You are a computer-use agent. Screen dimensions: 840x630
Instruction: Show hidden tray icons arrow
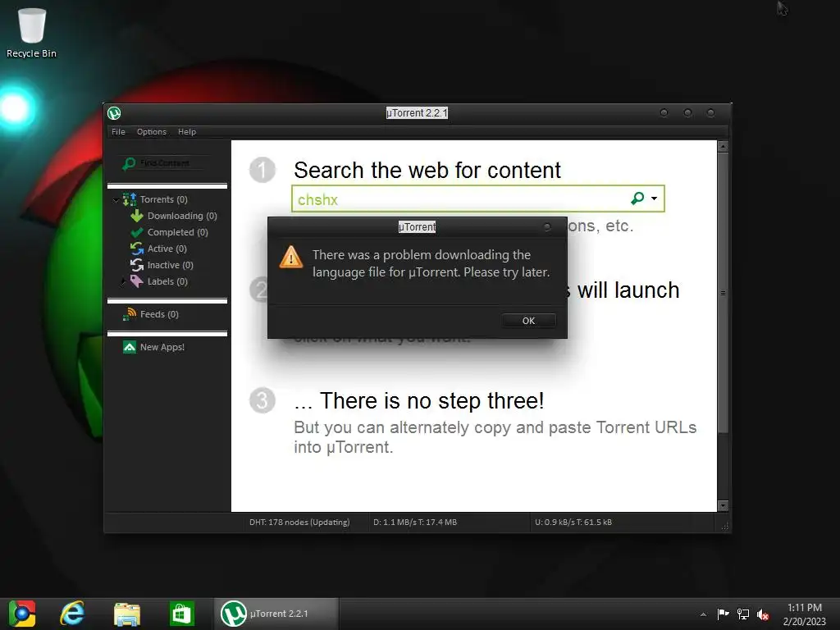[703, 614]
